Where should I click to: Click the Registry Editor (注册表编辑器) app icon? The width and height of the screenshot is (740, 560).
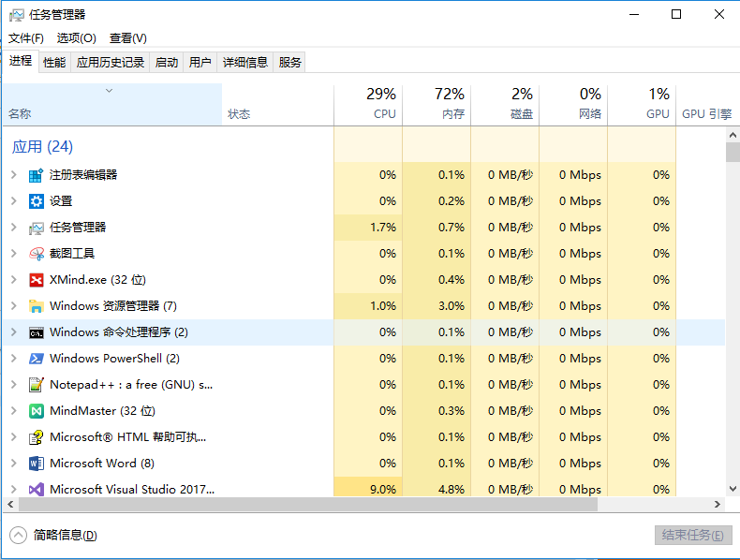37,175
